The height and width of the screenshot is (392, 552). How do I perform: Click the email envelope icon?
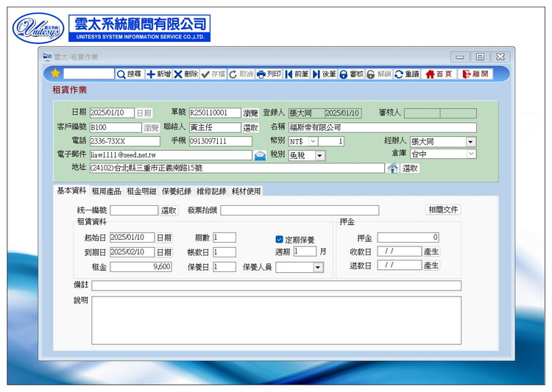click(x=260, y=155)
